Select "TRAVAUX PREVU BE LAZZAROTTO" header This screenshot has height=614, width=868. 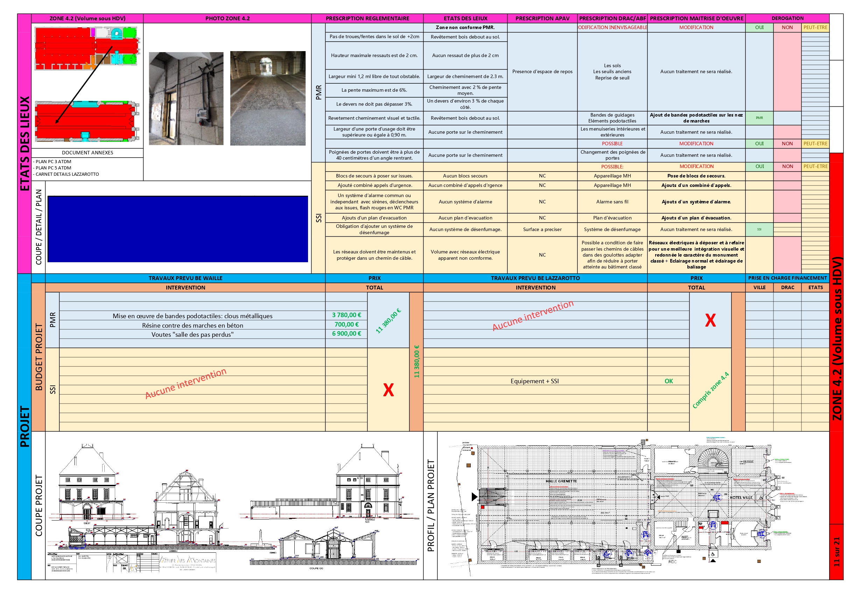[535, 278]
